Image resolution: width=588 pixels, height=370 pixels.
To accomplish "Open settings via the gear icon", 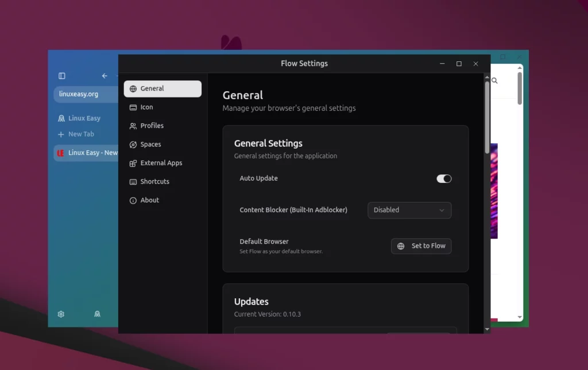I will click(x=61, y=314).
